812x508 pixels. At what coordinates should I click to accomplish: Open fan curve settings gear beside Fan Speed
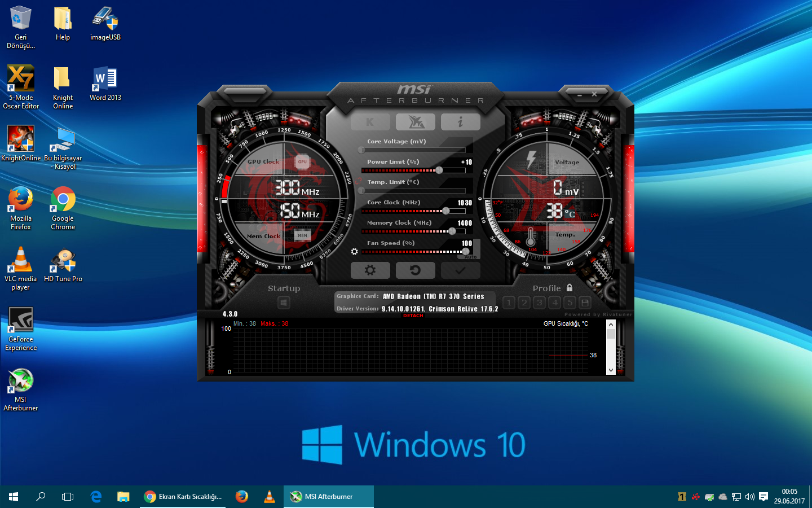click(x=354, y=252)
